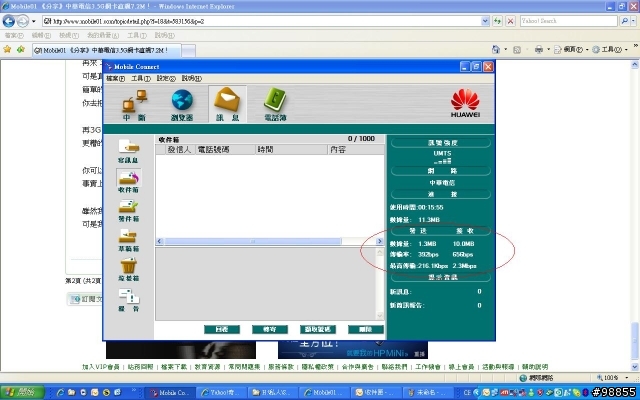Click the 發信人 column header
The image size is (640, 400).
click(180, 150)
